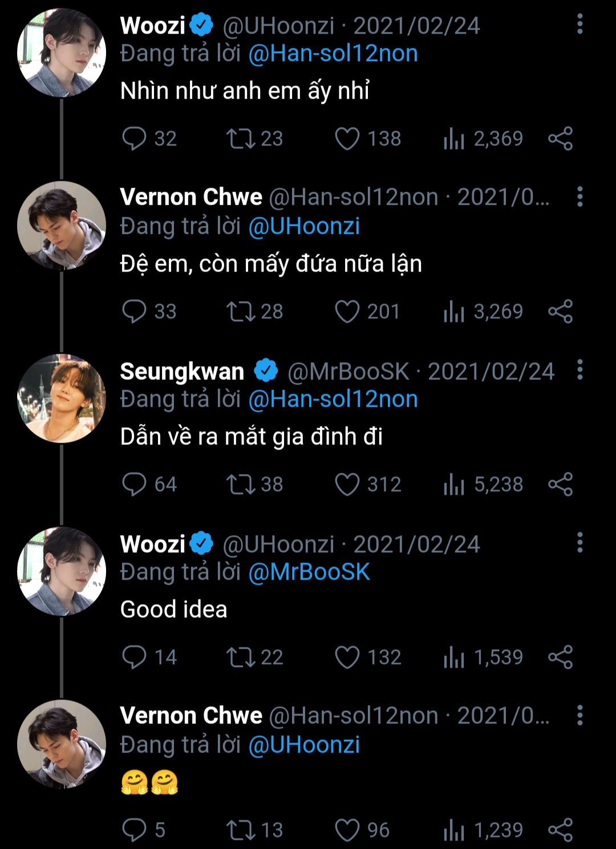Image resolution: width=616 pixels, height=849 pixels.
Task: Open view stats for Vernon's "Đệ em" tweet
Action: (x=454, y=312)
